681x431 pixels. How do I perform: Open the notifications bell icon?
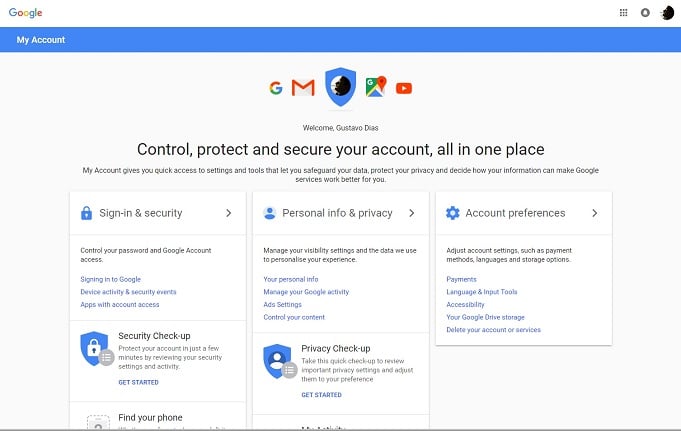645,13
